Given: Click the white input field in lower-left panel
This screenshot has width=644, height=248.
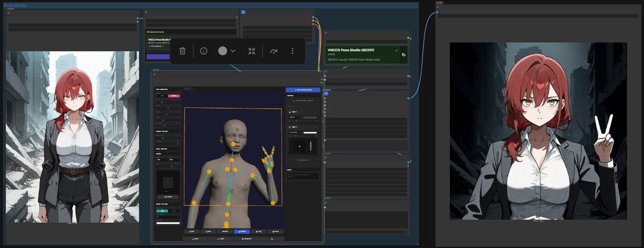Looking at the screenshot, I should coord(167,223).
